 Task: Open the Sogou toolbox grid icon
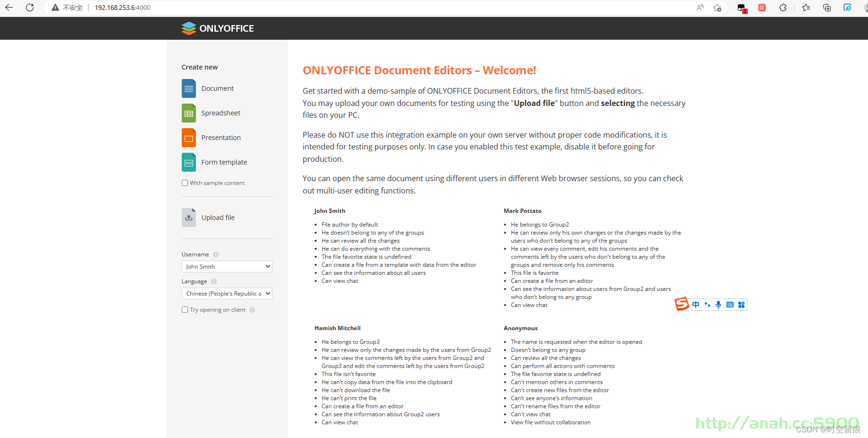pos(741,305)
